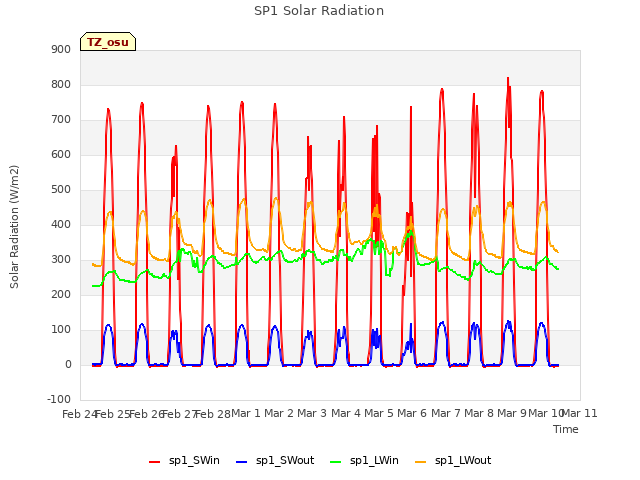Click the green sp1_LWin legend swatch
Viewport: 640px width, 480px height.
click(x=336, y=462)
